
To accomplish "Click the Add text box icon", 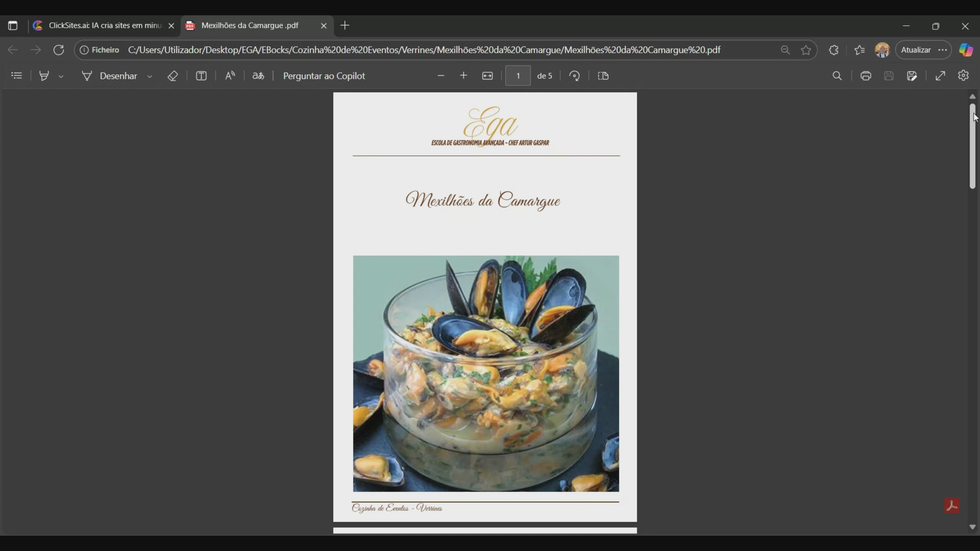I will point(201,76).
